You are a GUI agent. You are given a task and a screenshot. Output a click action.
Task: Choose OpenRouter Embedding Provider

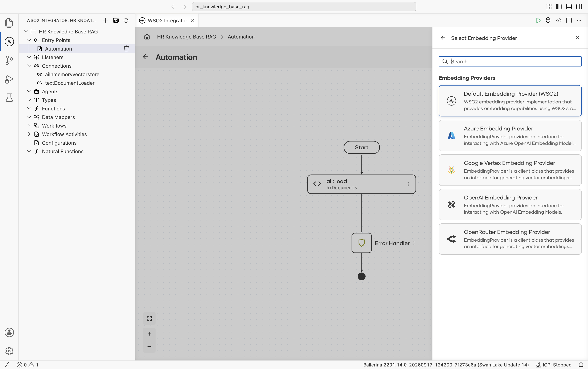pos(510,239)
